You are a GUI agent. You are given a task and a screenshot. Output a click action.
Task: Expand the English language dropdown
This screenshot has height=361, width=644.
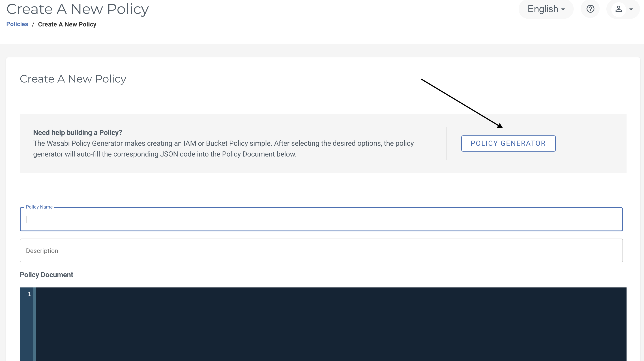click(x=546, y=9)
